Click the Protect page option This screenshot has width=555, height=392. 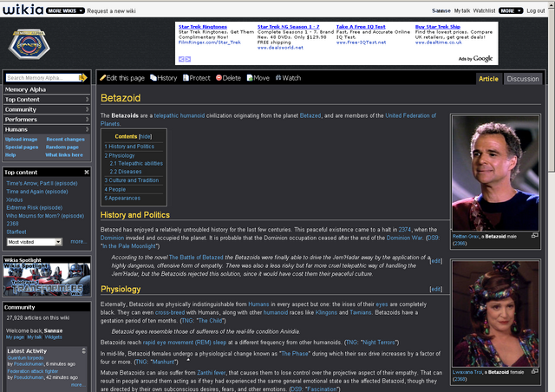[197, 78]
